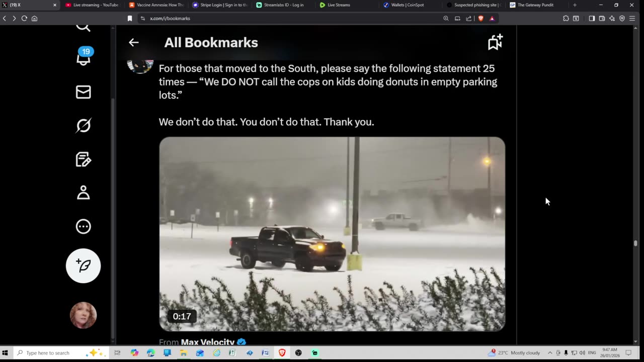
Task: Click the add bookmark folder icon
Action: coord(495,42)
